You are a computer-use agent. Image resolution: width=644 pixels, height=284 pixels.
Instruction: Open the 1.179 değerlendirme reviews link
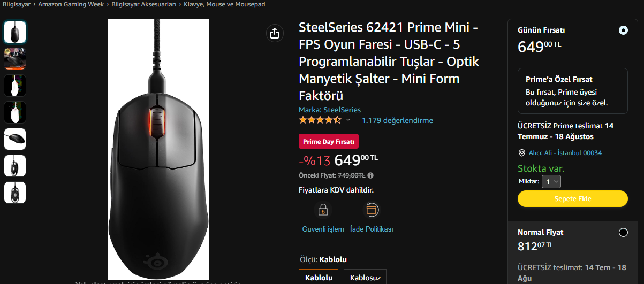pyautogui.click(x=397, y=120)
